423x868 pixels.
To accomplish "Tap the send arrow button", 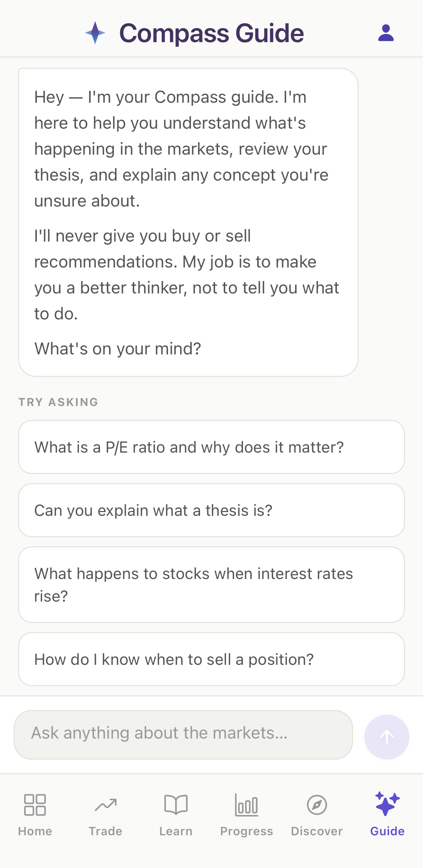I will click(x=387, y=737).
